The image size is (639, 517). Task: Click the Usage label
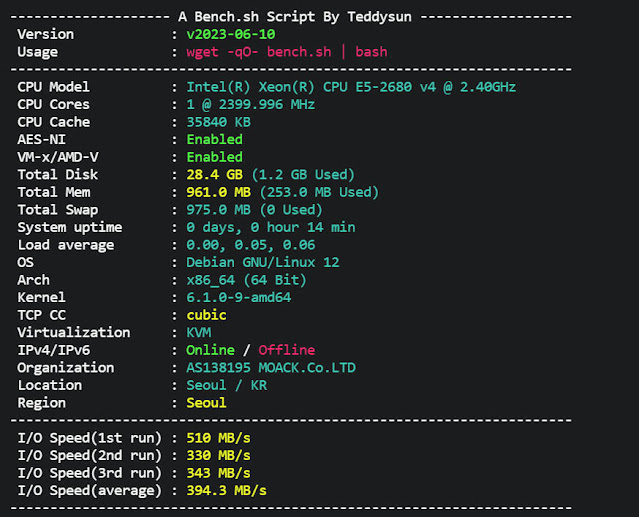(x=37, y=52)
